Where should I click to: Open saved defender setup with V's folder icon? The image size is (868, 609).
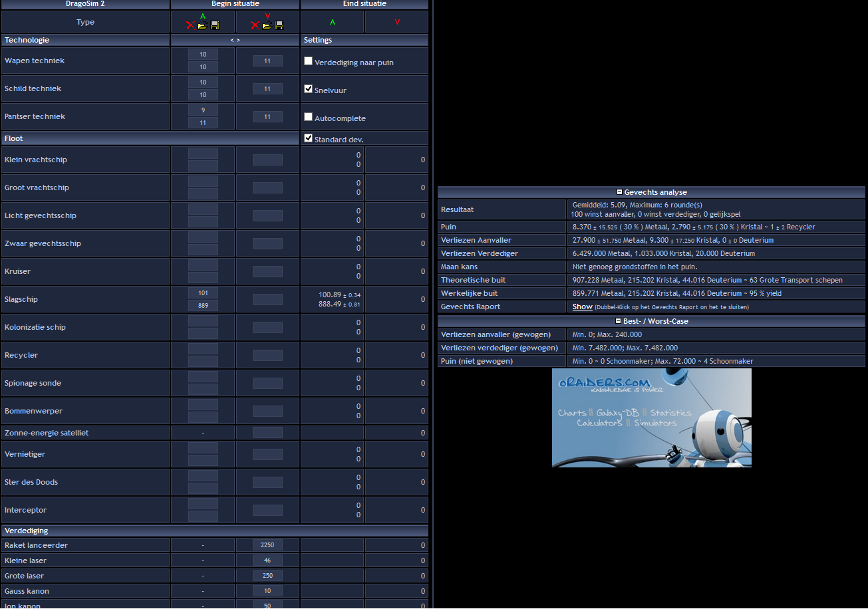[267, 26]
